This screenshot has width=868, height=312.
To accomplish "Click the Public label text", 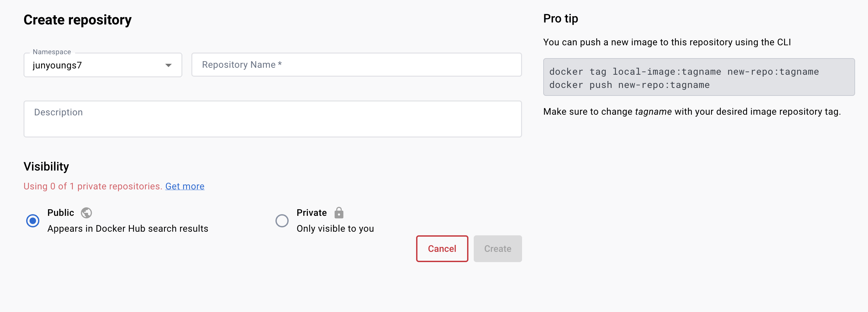I will pos(61,213).
